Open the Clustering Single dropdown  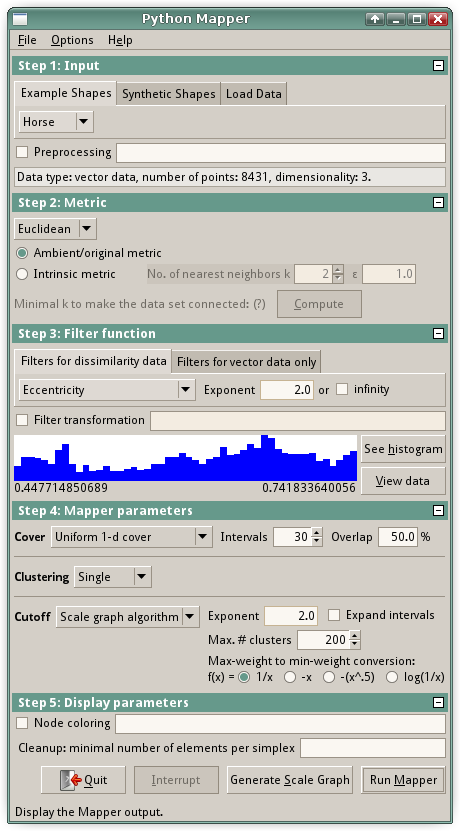(112, 577)
